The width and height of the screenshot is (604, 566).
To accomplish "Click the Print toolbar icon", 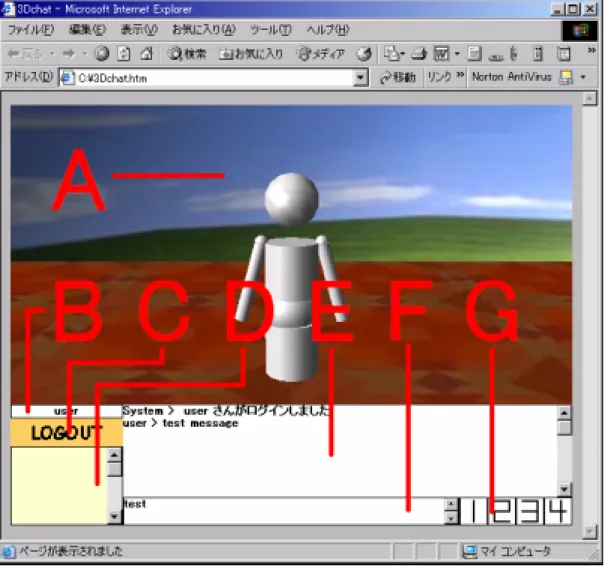I will point(419,54).
